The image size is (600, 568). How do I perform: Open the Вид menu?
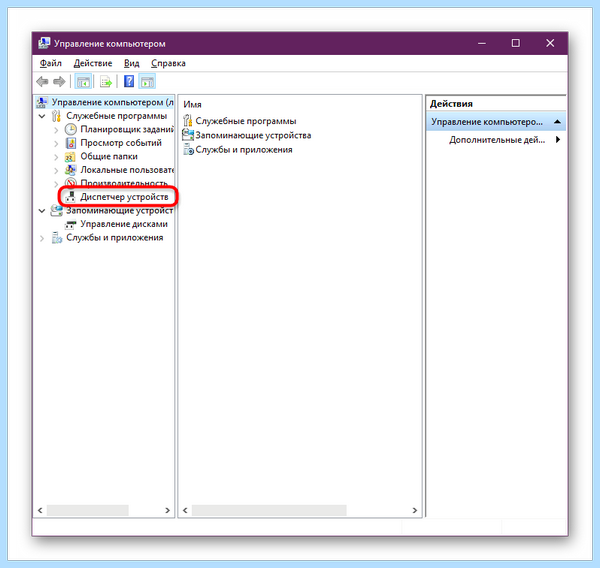131,63
